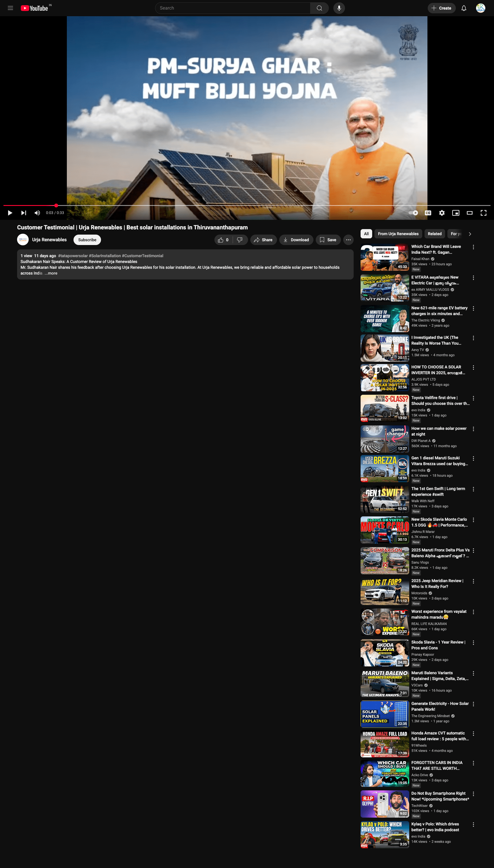Open the Solar Panels Explained thumbnail
The height and width of the screenshot is (868, 494).
coord(384,714)
